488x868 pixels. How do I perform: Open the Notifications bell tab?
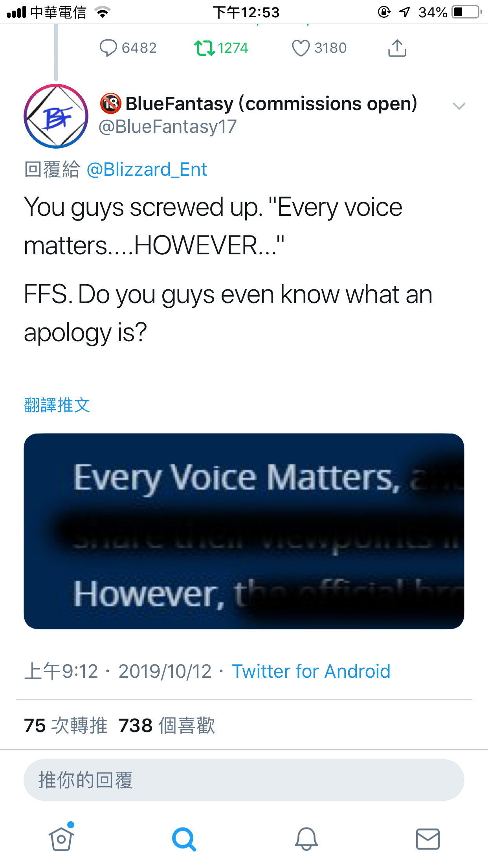pyautogui.click(x=306, y=839)
